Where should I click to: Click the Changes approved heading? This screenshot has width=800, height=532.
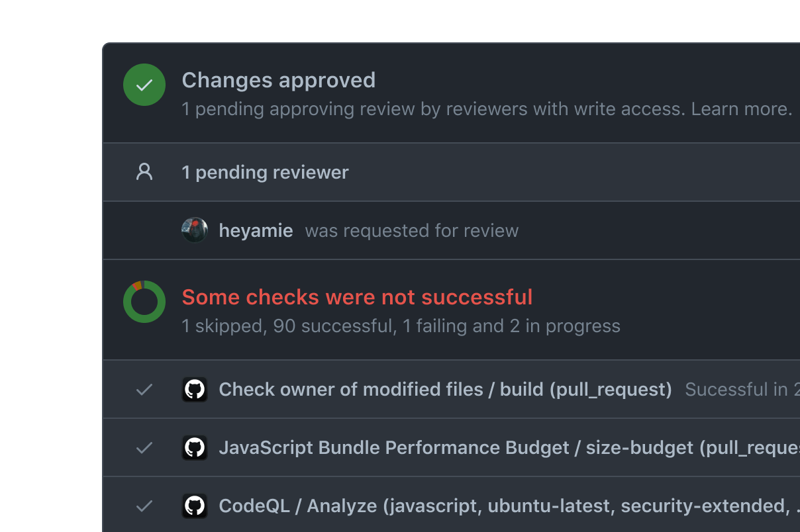[278, 81]
